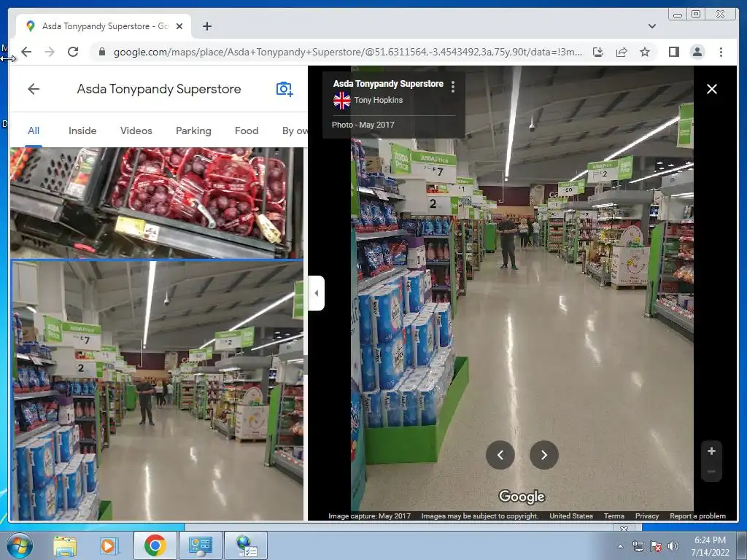Open the Chrome profile avatar menu

click(697, 52)
